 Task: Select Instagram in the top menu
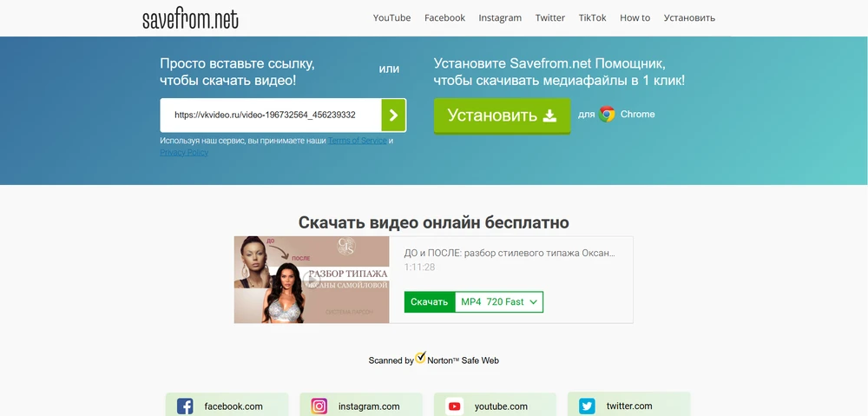click(x=500, y=18)
